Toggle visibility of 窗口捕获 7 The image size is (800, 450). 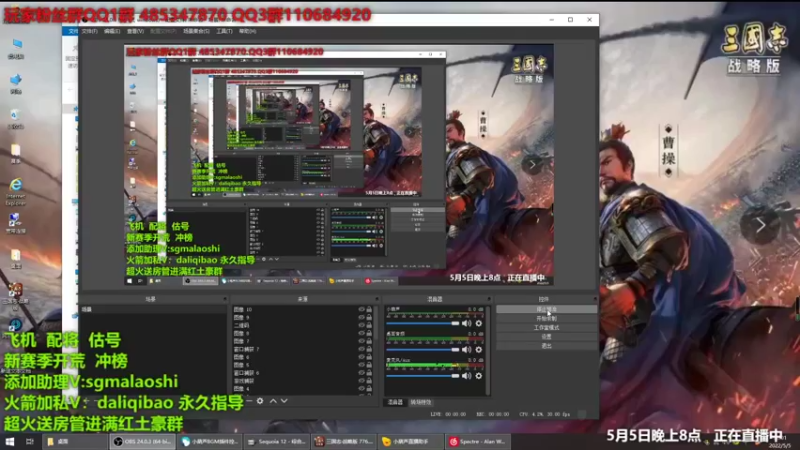(361, 349)
